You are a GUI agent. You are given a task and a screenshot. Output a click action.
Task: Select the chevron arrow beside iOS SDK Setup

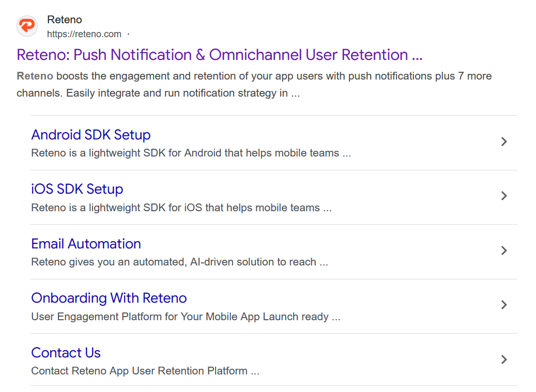pos(504,196)
